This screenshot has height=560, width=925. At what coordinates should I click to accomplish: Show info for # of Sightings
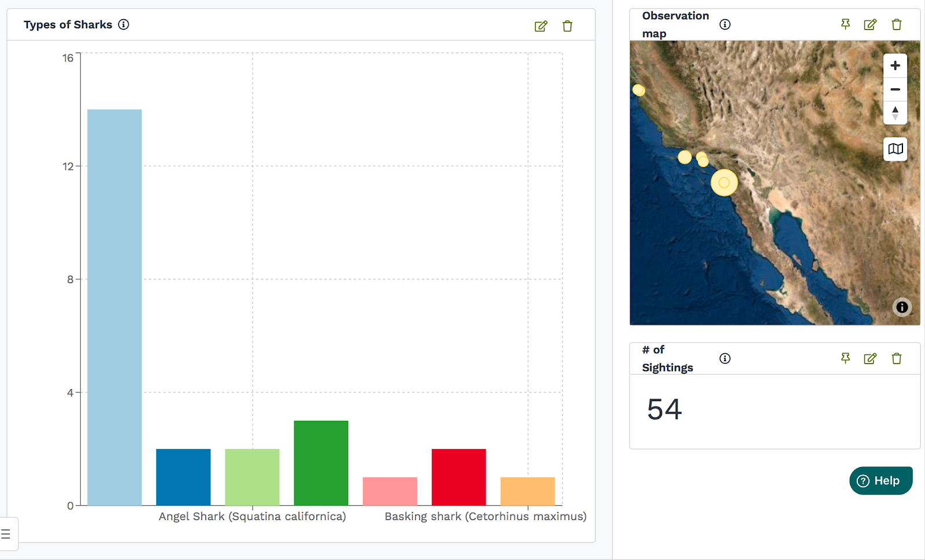[725, 358]
